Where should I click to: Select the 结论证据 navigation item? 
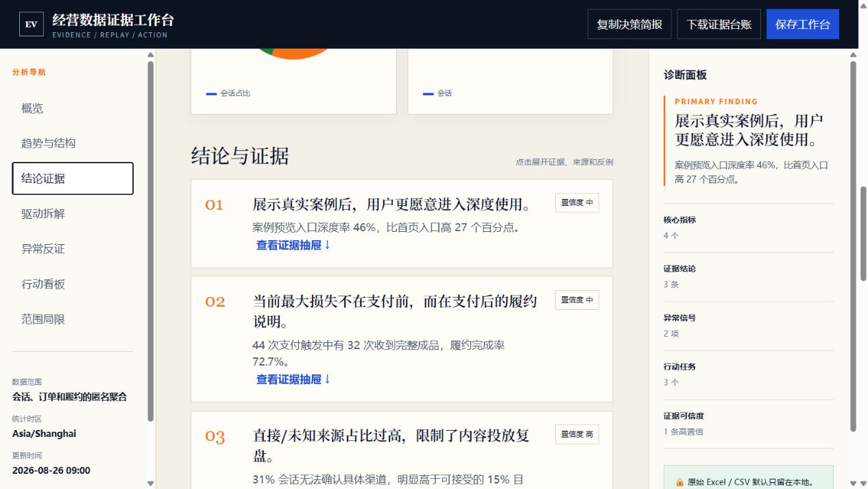[x=73, y=178]
